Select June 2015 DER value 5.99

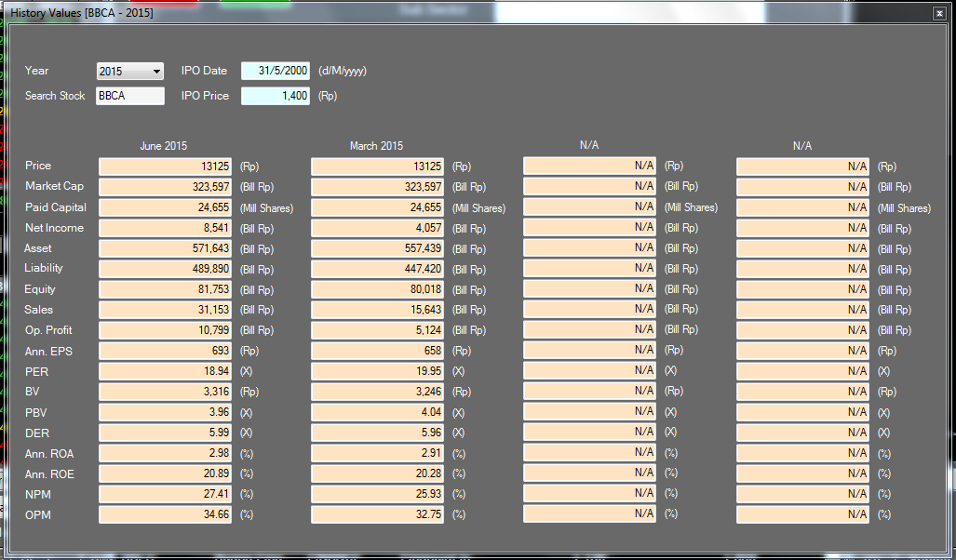[165, 433]
